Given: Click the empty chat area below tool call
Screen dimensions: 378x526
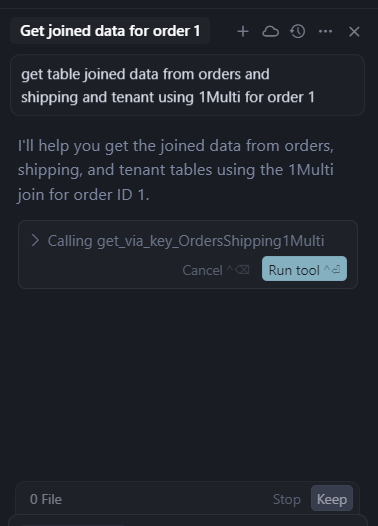Looking at the screenshot, I should pos(188,382).
